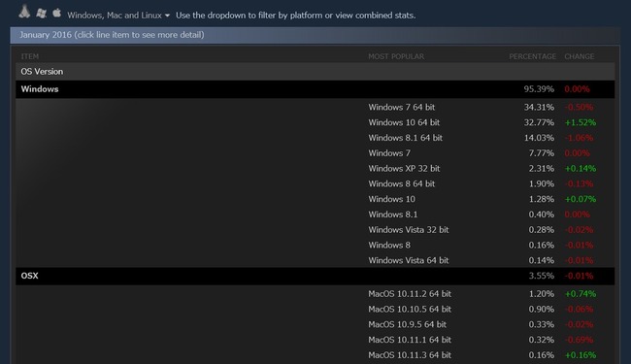
Task: Open the Windows, Mac and Linux dropdown
Action: tap(118, 16)
